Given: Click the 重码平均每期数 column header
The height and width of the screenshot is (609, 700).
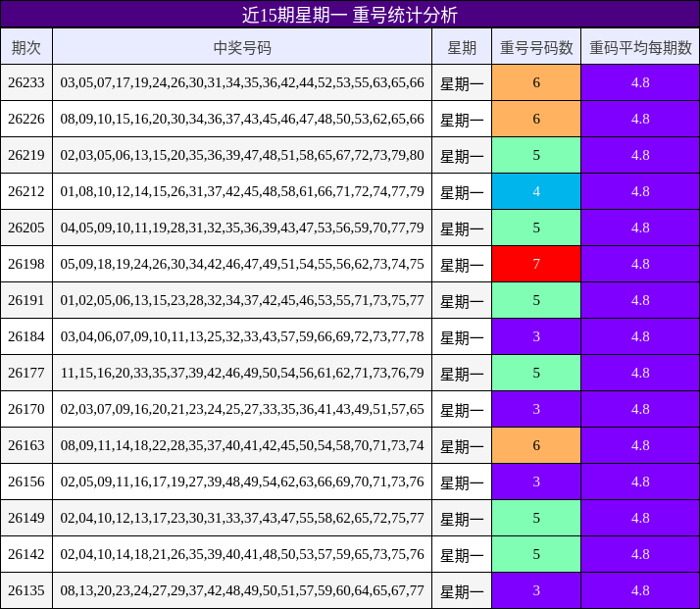Looking at the screenshot, I should [x=640, y=47].
